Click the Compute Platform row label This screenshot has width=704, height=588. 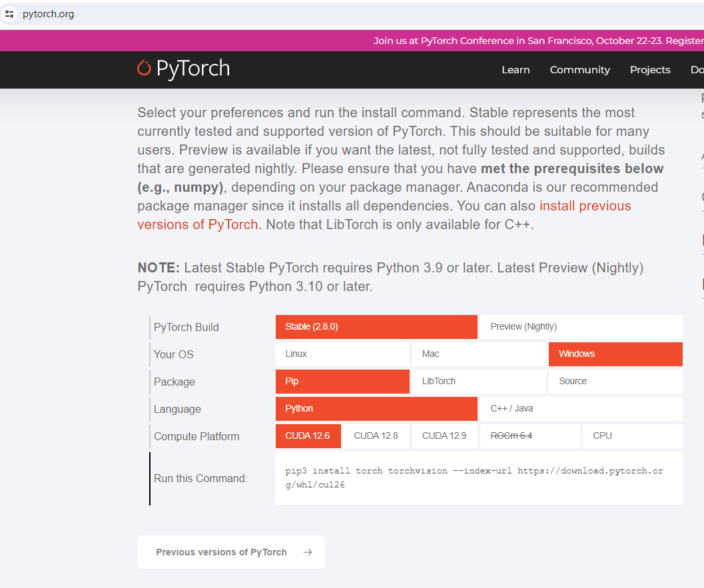coord(196,437)
